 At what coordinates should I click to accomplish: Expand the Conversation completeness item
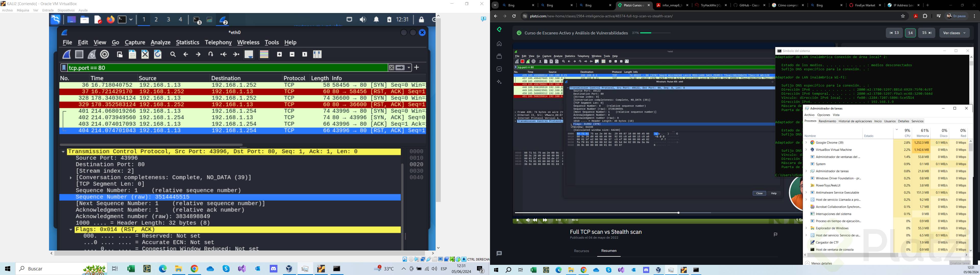click(x=71, y=178)
